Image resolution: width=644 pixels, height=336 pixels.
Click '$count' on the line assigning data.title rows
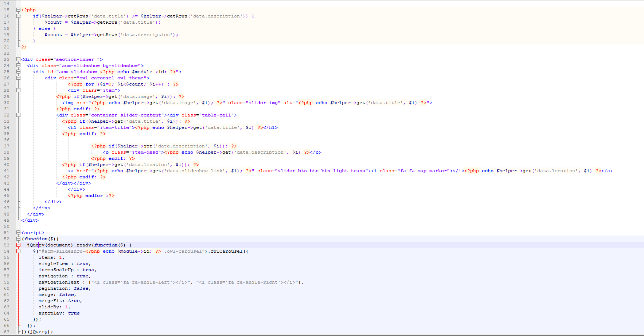pyautogui.click(x=53, y=22)
